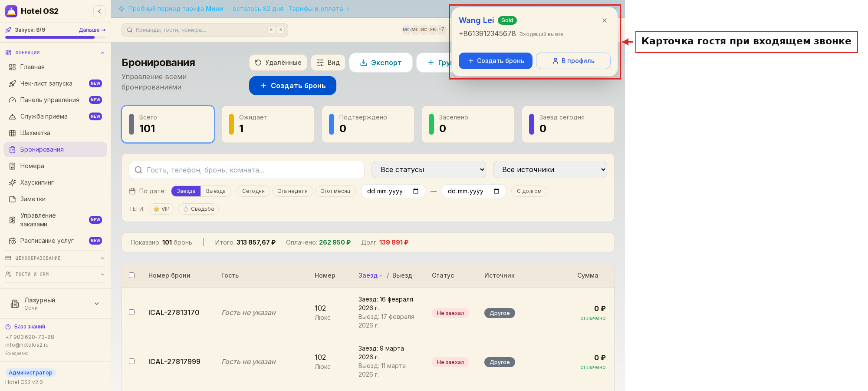Open calendar picker in first date field
868x391 pixels.
(416, 191)
